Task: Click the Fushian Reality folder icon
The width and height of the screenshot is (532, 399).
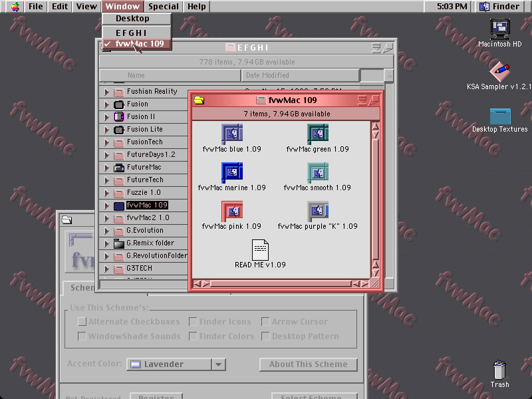Action: coord(119,92)
